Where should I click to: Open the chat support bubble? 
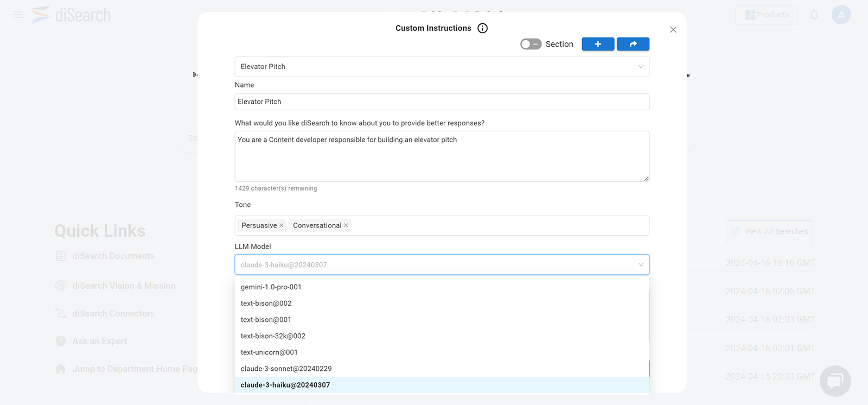[x=835, y=381]
